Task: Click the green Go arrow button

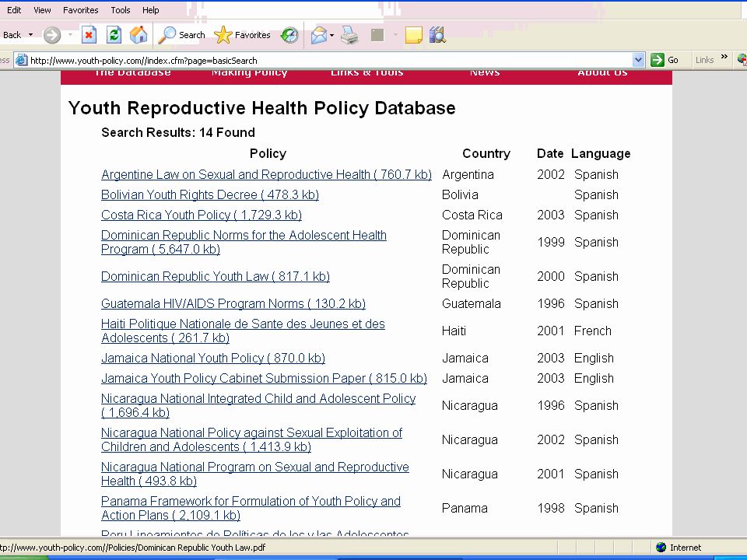Action: 658,60
